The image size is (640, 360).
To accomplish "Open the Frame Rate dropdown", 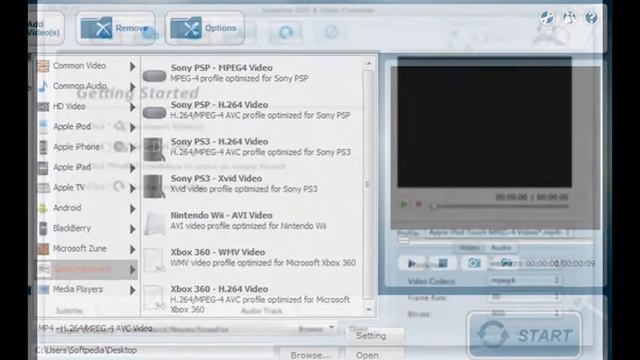I will point(524,297).
